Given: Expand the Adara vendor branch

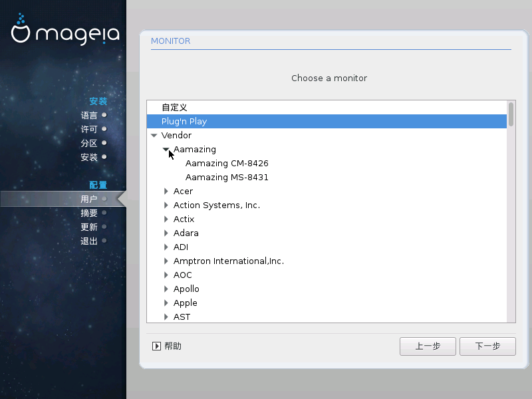Looking at the screenshot, I should (166, 233).
